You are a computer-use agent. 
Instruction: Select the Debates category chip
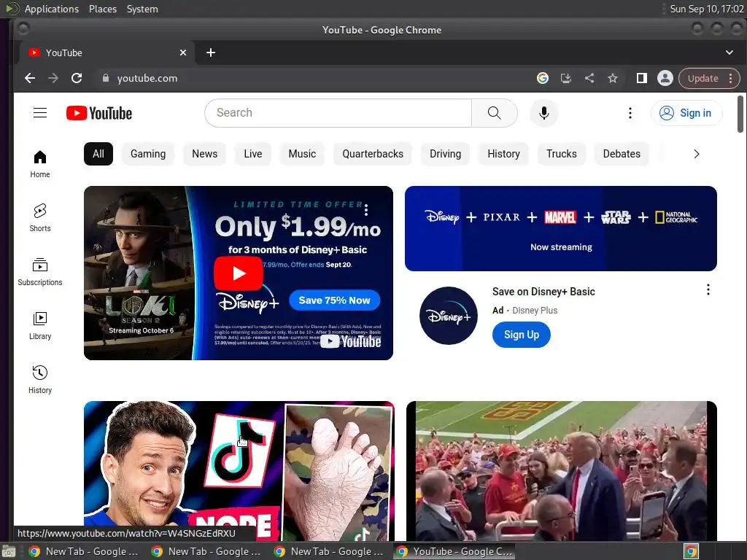tap(622, 154)
